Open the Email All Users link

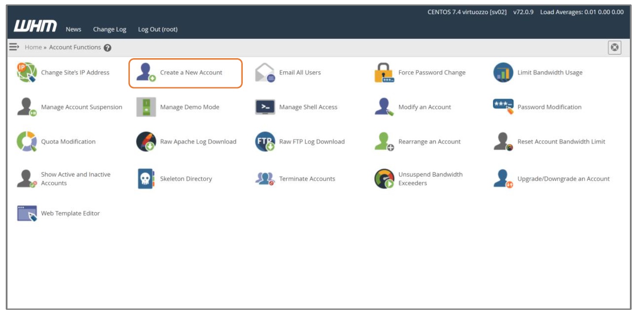click(300, 73)
